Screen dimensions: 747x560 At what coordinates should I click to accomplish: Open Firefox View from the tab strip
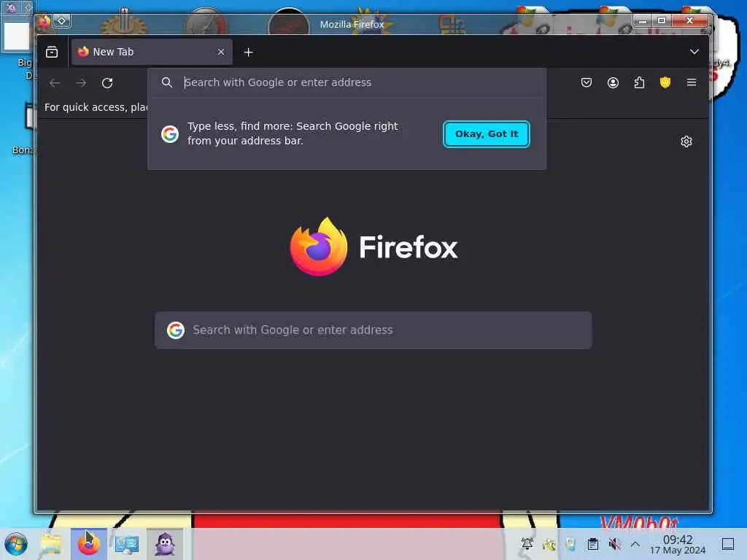click(x=52, y=52)
